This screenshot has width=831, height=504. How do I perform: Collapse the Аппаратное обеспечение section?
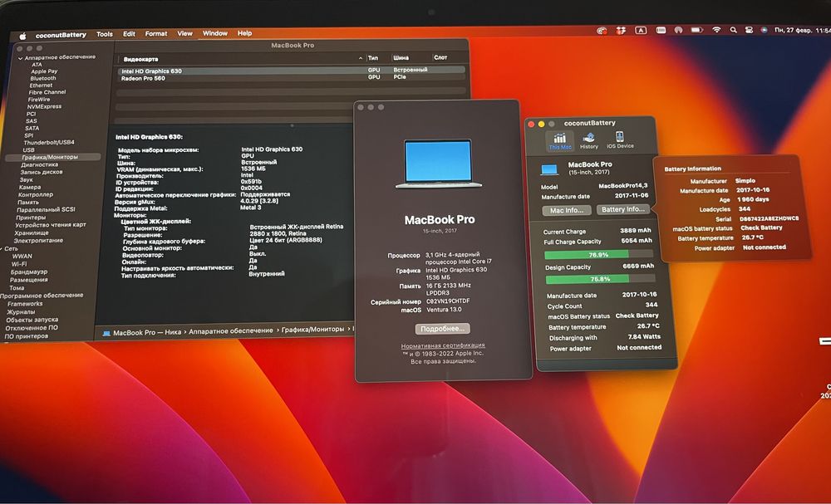pyautogui.click(x=20, y=58)
